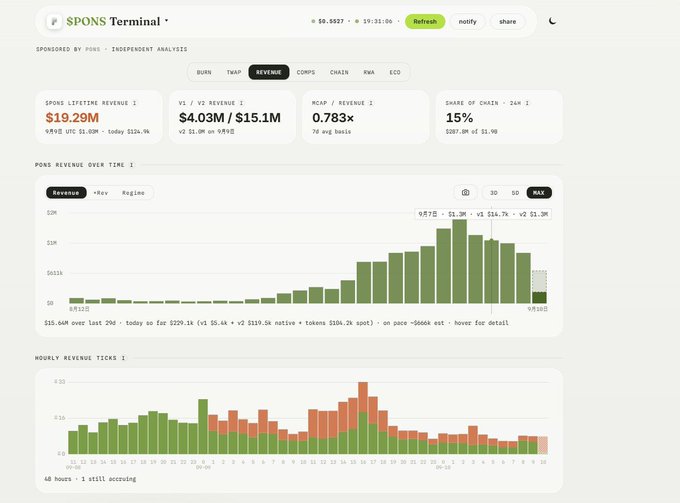This screenshot has width=680, height=503.
Task: Open the COMPS tab
Action: 306,72
